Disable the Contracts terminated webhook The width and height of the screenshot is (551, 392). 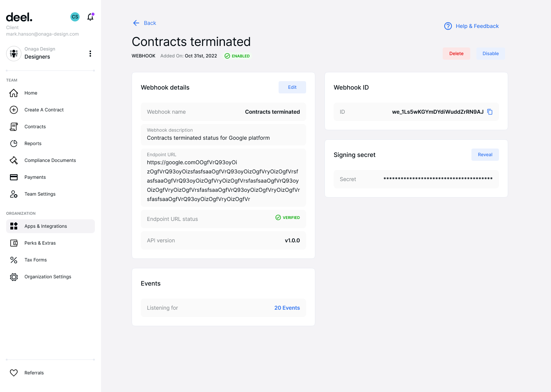click(x=491, y=54)
